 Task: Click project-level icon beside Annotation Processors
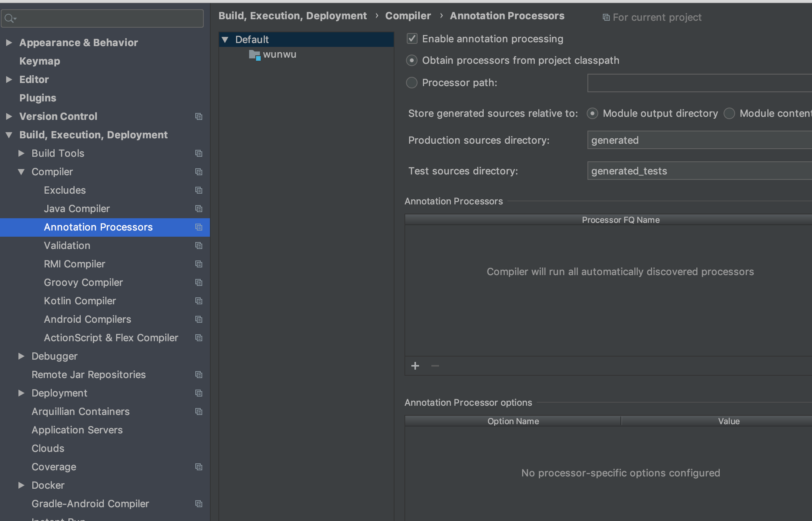click(199, 227)
